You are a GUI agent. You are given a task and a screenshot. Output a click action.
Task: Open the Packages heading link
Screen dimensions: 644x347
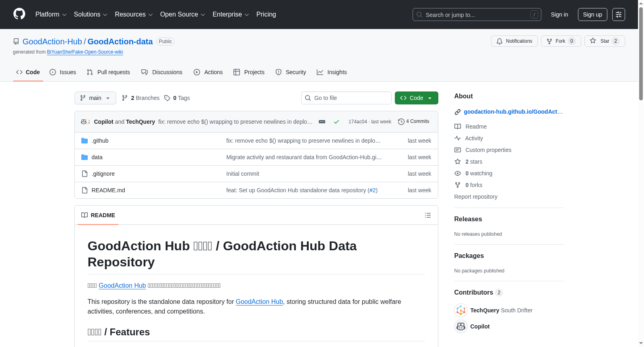[x=469, y=256]
